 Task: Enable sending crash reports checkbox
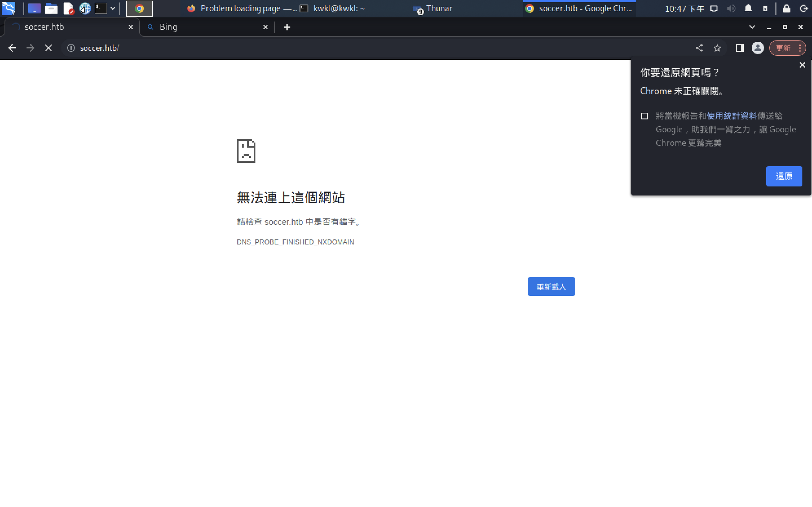tap(644, 116)
